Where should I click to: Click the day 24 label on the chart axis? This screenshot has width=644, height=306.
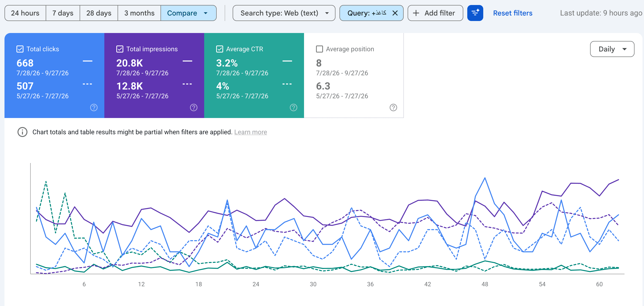tap(256, 284)
